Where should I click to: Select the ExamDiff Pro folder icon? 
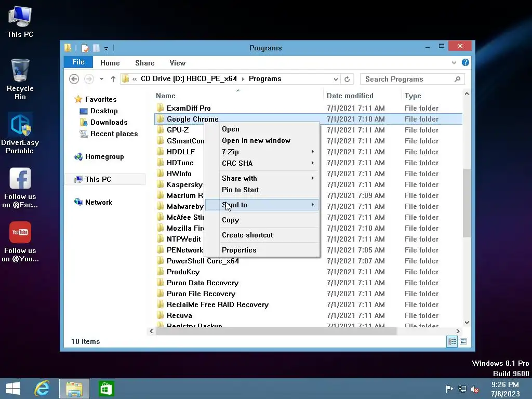tap(160, 108)
